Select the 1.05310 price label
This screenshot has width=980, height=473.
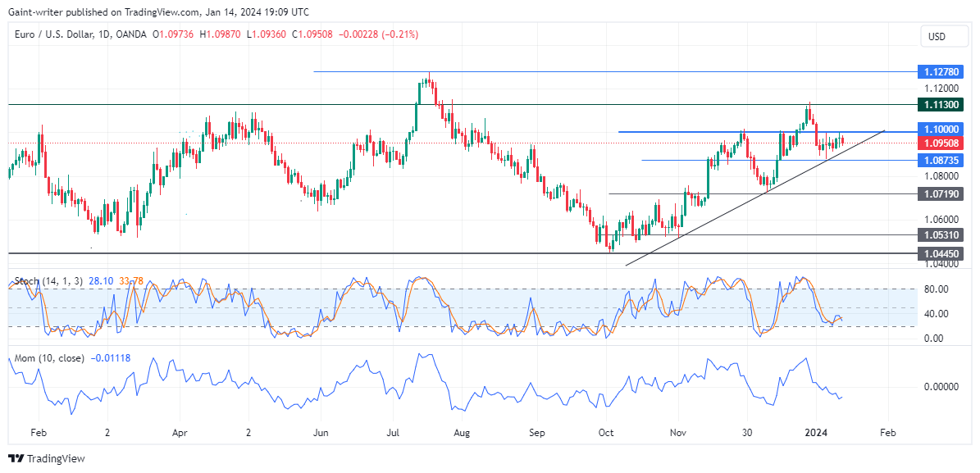point(941,235)
